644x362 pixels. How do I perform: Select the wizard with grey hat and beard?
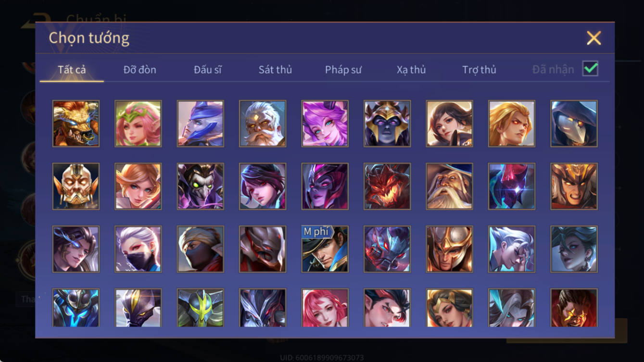point(450,187)
